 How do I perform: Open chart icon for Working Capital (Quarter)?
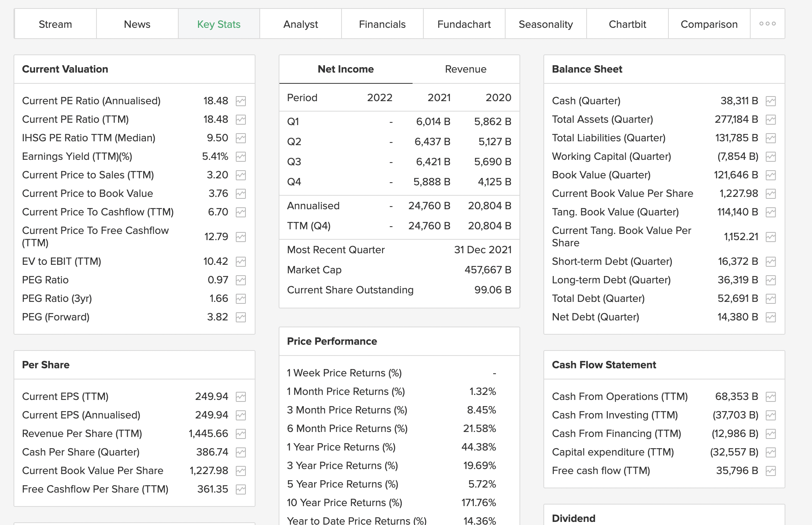click(x=771, y=157)
